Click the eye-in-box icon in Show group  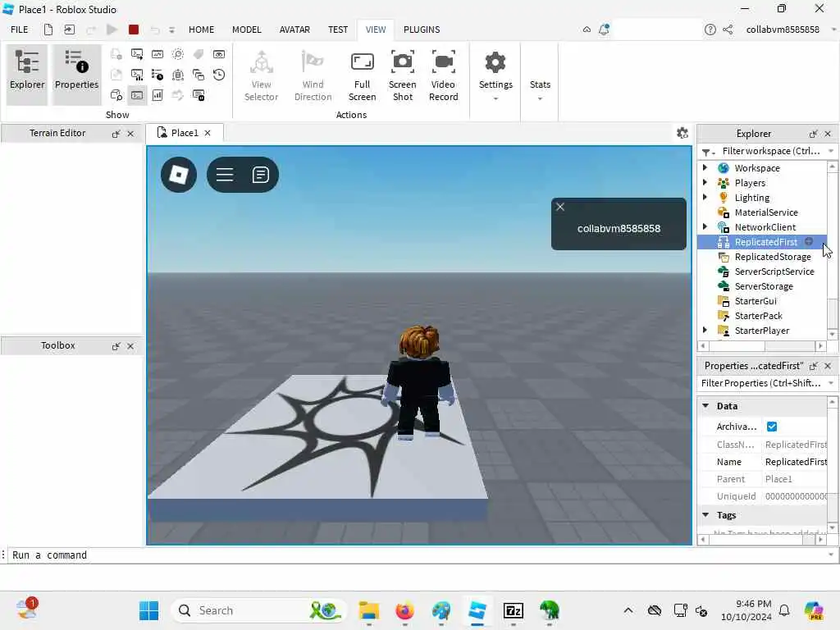[x=219, y=54]
